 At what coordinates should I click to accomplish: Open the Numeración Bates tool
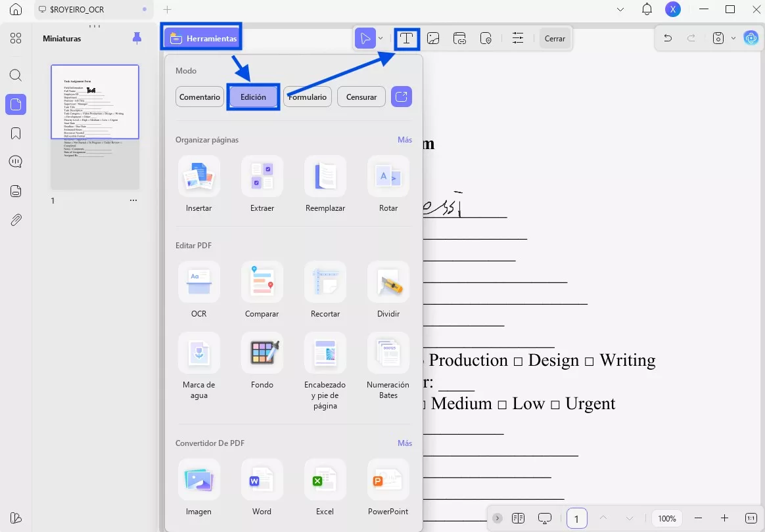tap(388, 366)
